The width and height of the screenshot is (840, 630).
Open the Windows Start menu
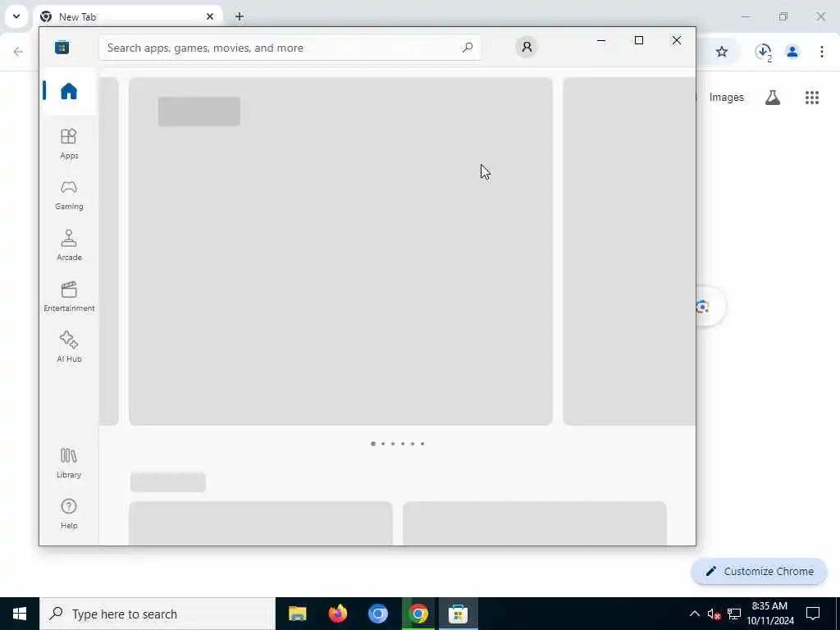pos(20,614)
